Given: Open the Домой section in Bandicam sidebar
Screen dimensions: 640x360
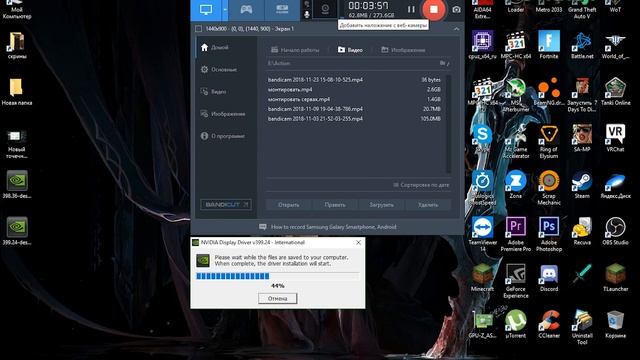Looking at the screenshot, I should [x=215, y=47].
